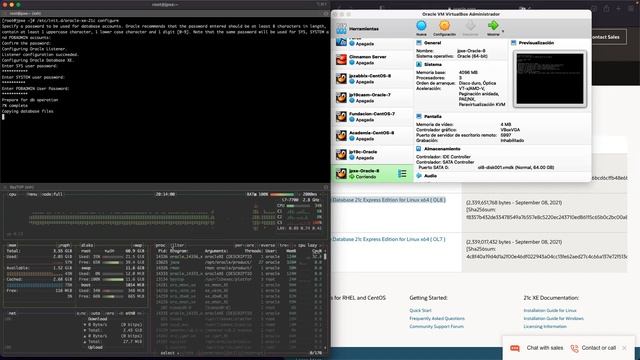
Task: Select the jp19casm-Oracle-7 virtual machine icon
Action: pos(341,98)
